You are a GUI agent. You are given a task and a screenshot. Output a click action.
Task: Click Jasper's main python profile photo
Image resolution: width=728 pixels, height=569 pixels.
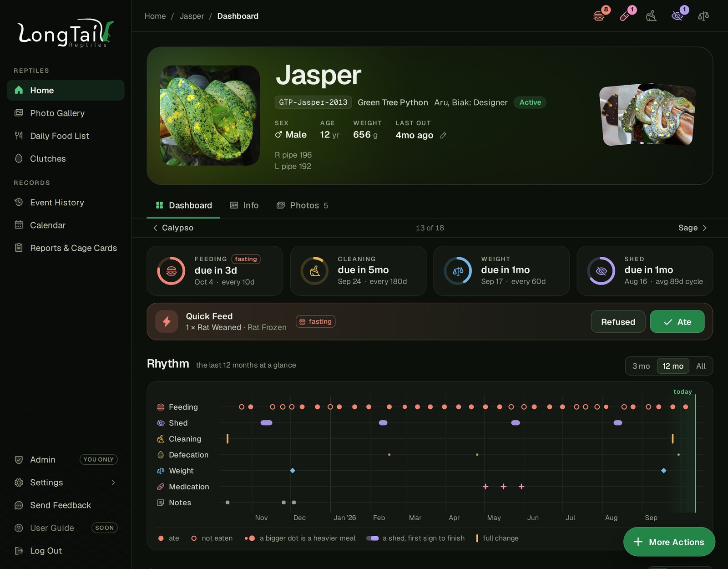tap(210, 116)
